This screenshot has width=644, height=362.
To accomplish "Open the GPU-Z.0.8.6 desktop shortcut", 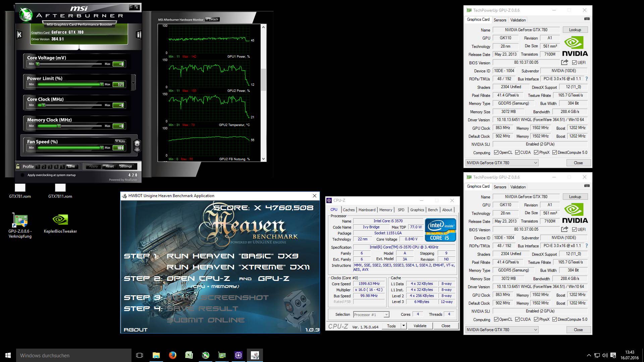I will point(20,226).
